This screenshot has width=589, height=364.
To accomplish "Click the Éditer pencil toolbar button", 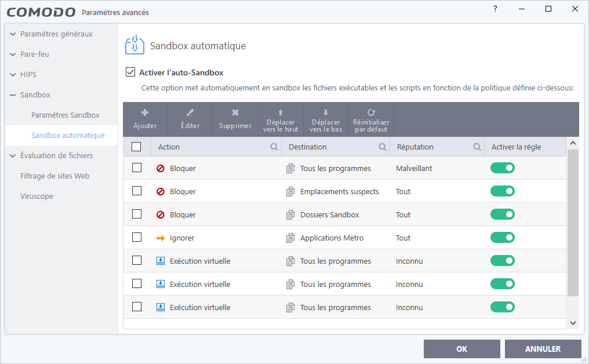I will [190, 119].
